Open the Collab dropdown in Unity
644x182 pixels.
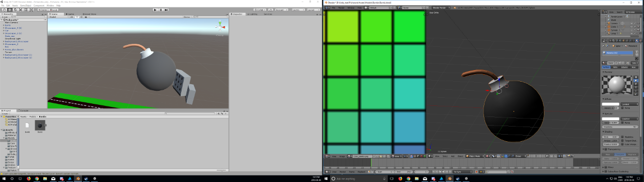(x=260, y=10)
